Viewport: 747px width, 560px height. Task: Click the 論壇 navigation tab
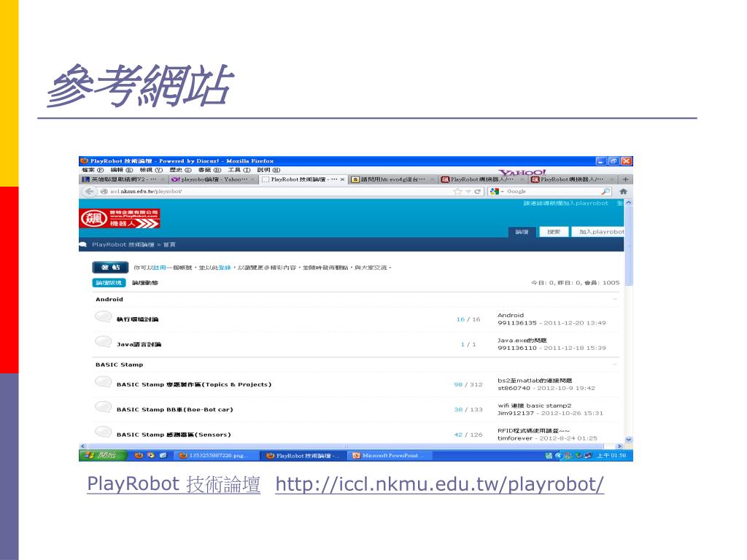click(522, 232)
